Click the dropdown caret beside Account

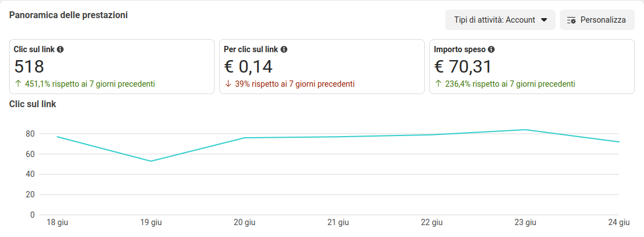pos(544,20)
